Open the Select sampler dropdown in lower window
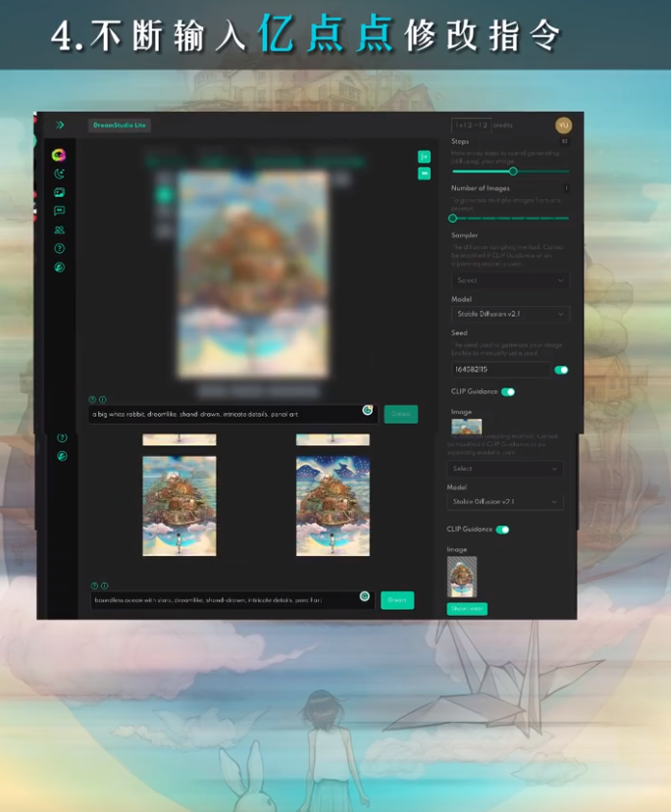 [504, 469]
